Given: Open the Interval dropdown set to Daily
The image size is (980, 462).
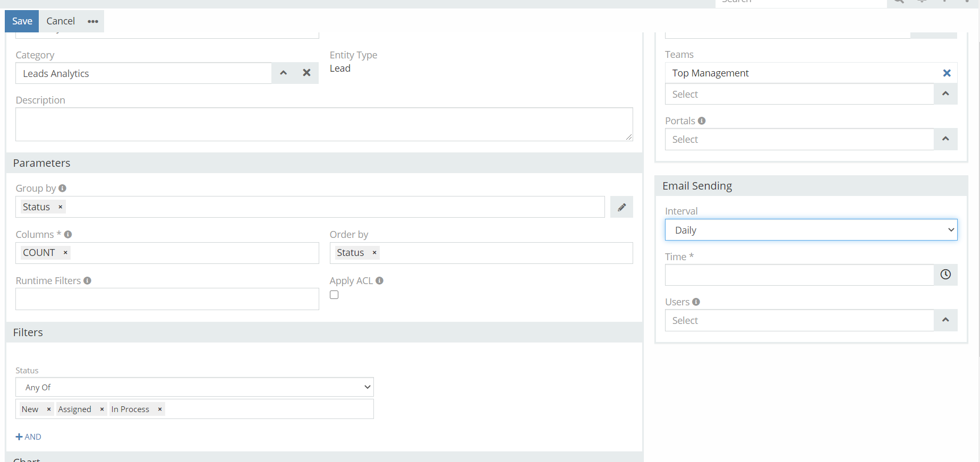Looking at the screenshot, I should (811, 230).
